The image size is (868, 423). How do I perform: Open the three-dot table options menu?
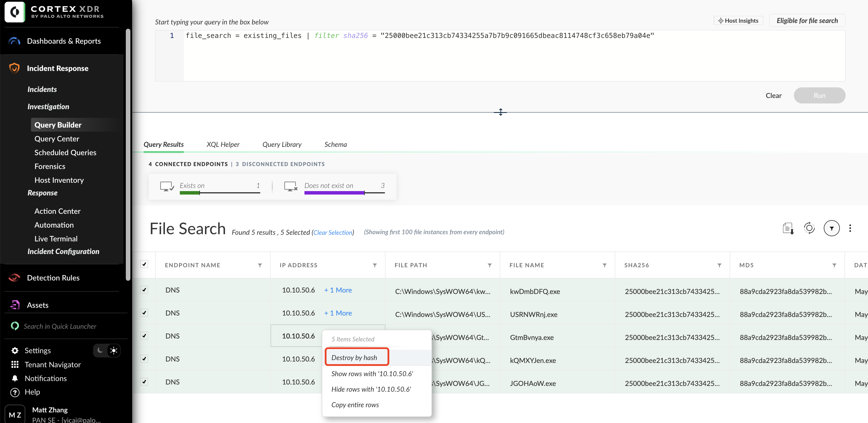click(x=850, y=228)
